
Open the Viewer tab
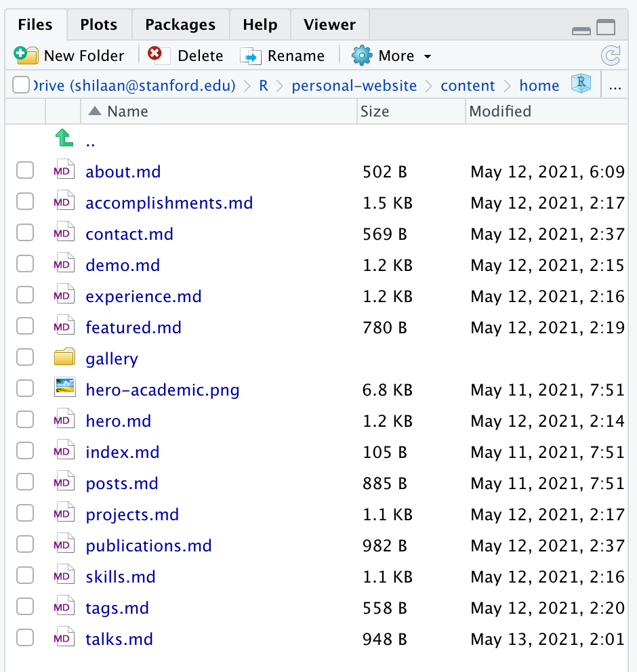tap(329, 25)
